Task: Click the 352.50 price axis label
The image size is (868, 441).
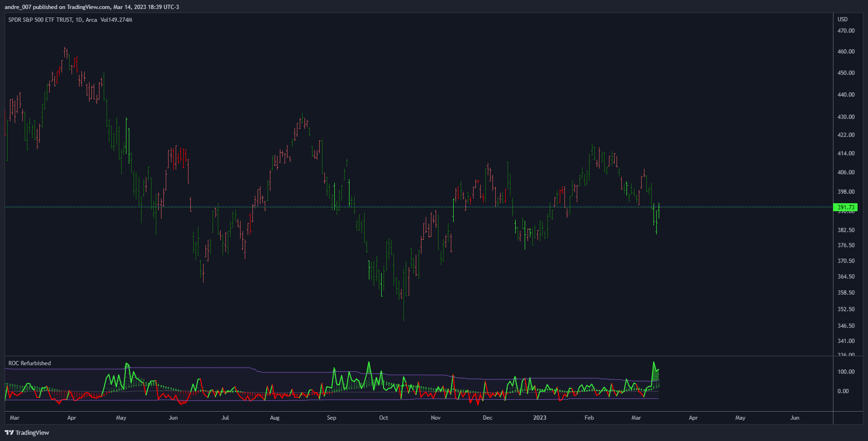Action: (x=846, y=309)
